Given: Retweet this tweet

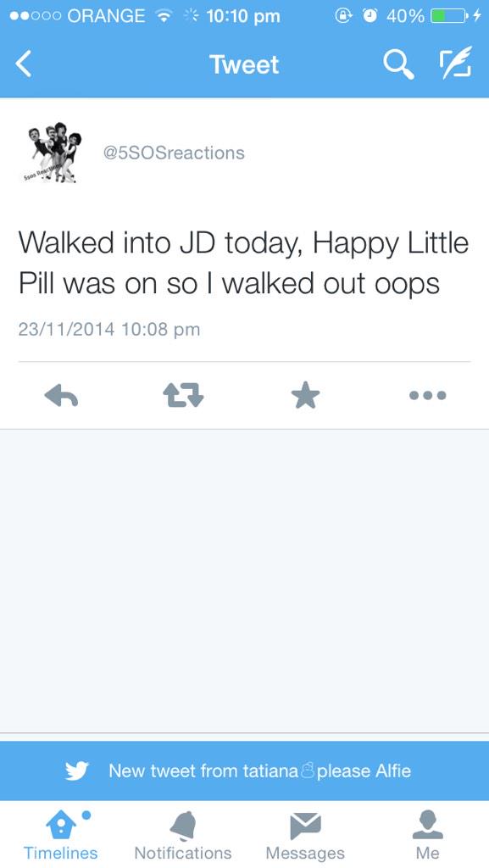Looking at the screenshot, I should pyautogui.click(x=183, y=396).
